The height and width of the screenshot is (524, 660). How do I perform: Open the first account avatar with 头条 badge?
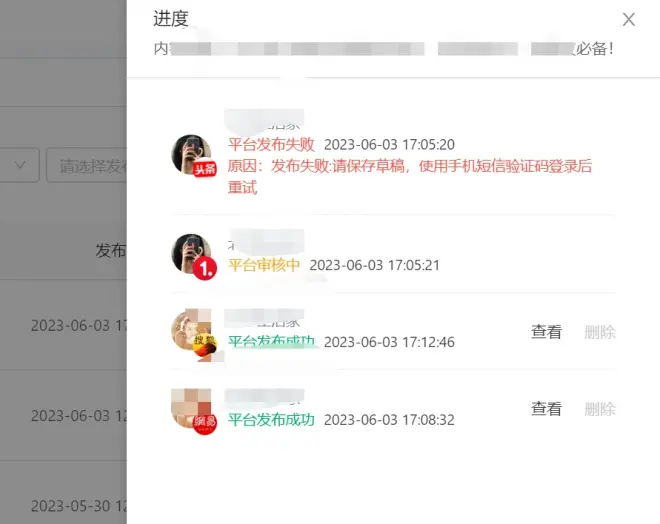click(192, 154)
